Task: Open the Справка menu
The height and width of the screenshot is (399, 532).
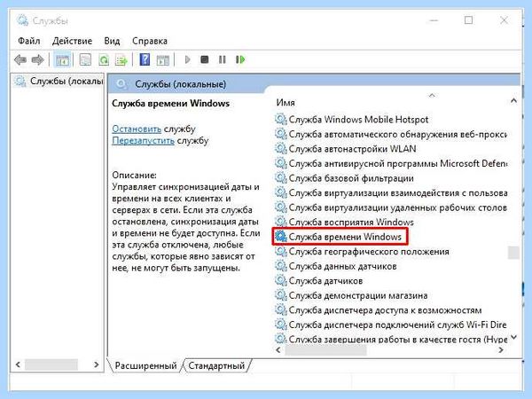Action: point(150,41)
